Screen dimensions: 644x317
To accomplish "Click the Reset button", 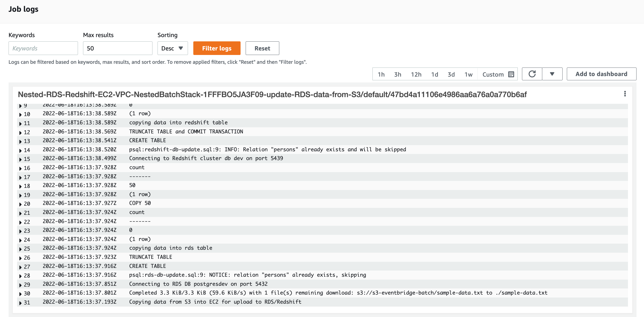I will (x=262, y=48).
